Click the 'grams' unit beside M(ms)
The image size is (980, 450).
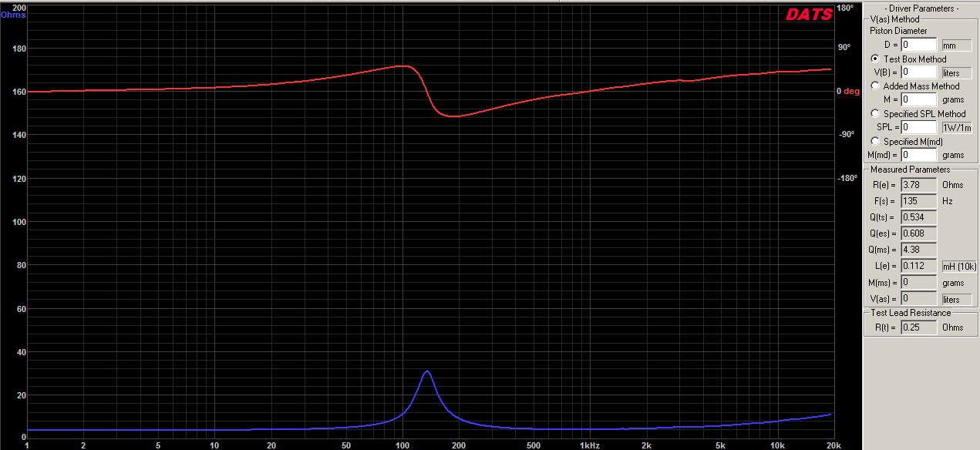pyautogui.click(x=953, y=283)
